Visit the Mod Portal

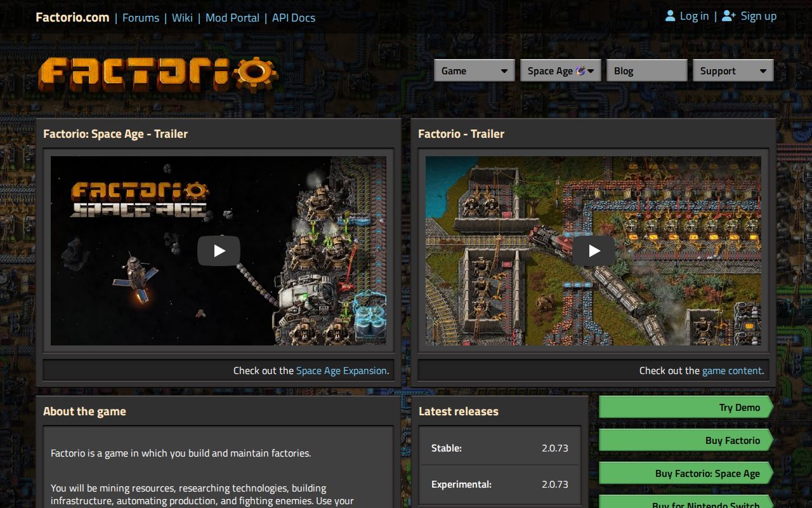point(232,18)
